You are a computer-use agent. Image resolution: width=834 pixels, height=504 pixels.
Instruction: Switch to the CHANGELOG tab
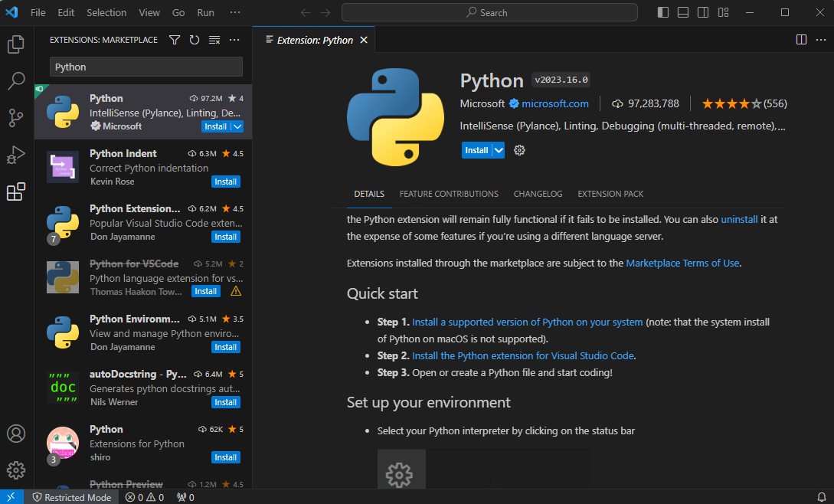(x=538, y=194)
